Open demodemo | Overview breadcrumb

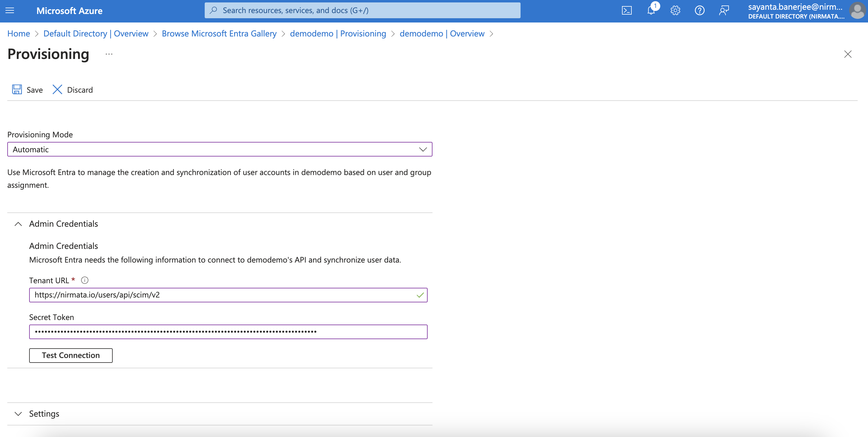pos(442,33)
